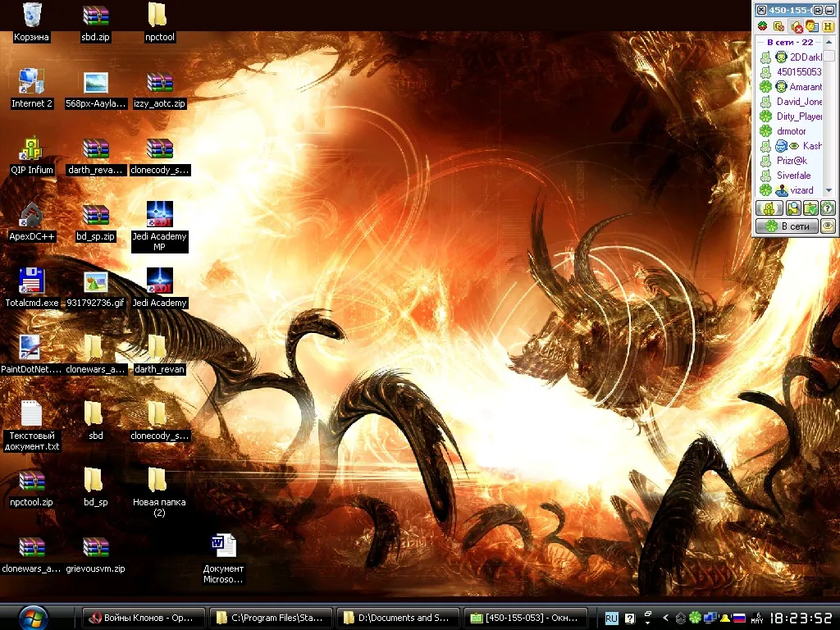Select the ApexDC++ desktop icon

point(32,222)
